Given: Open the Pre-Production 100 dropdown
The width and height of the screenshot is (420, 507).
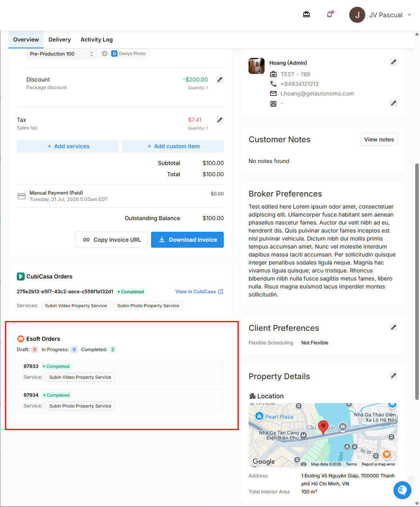Looking at the screenshot, I should coord(62,54).
